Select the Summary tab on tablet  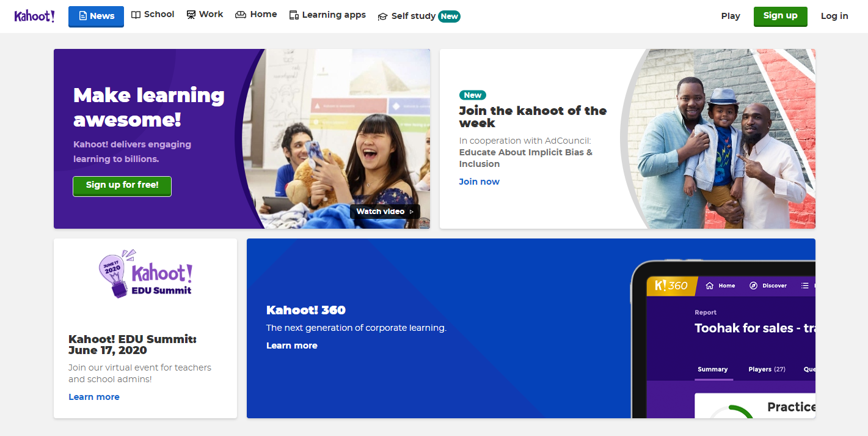coord(713,369)
